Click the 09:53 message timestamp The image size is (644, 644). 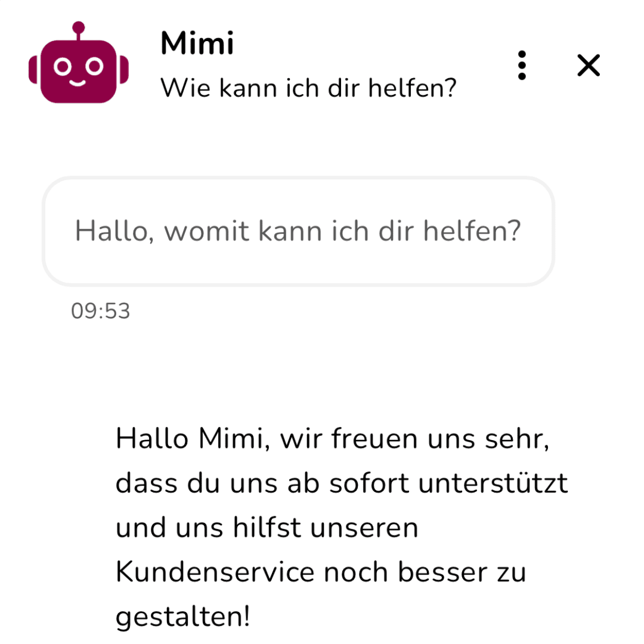(100, 311)
